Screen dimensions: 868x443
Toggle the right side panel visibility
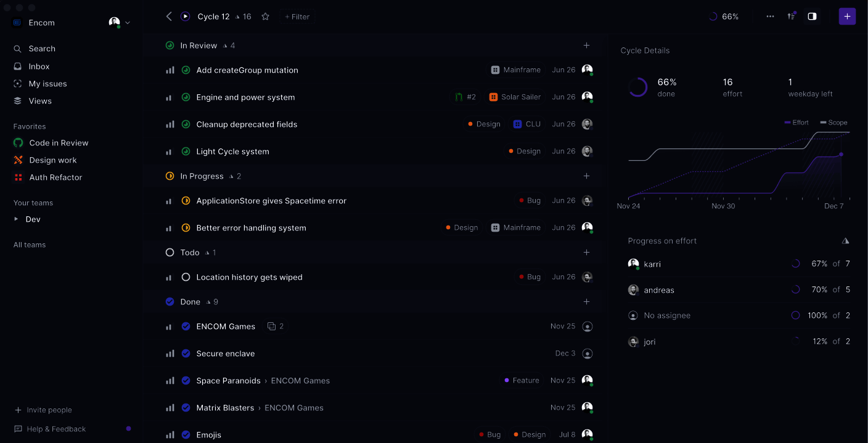812,16
